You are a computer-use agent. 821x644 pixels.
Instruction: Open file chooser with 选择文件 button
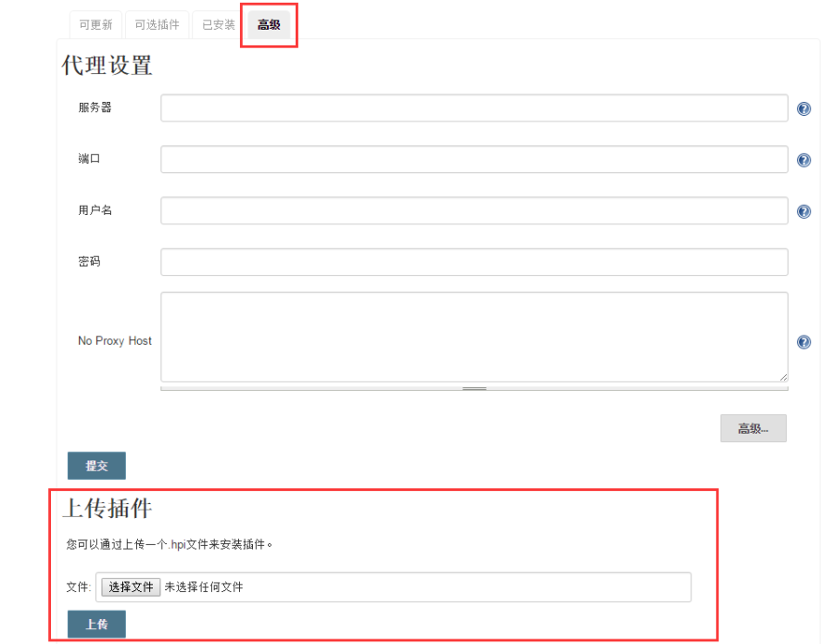click(x=131, y=587)
